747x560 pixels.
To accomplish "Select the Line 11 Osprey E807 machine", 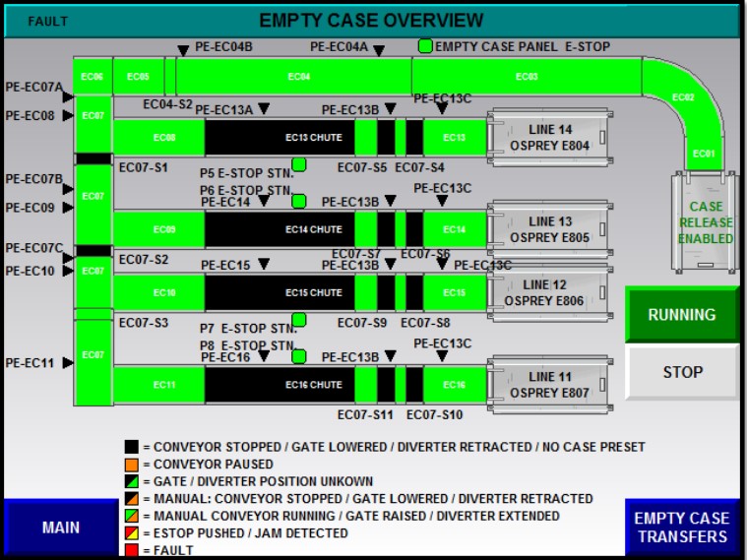I will coord(548,385).
